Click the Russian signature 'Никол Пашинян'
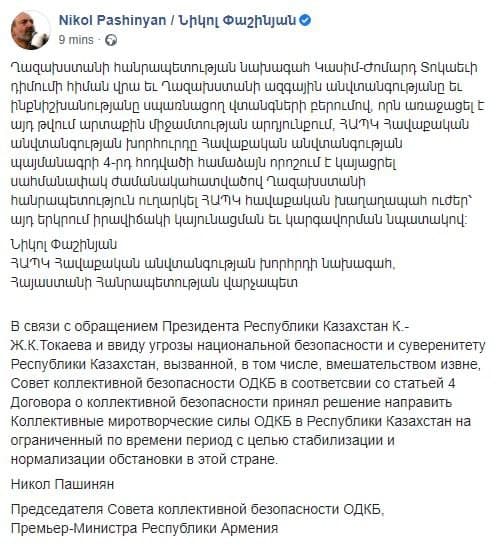Screen dimensions: 498x549 (x=62, y=484)
